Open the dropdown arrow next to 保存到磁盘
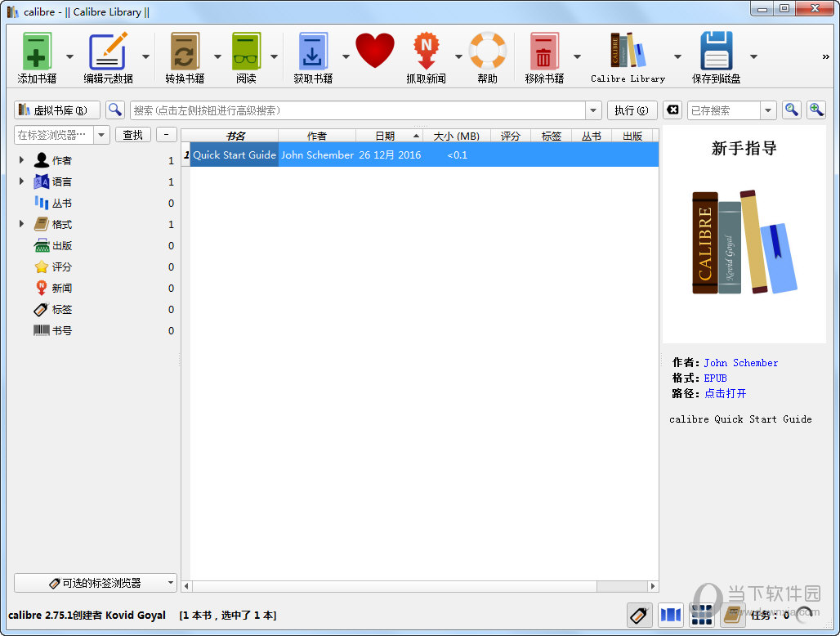This screenshot has width=840, height=636. click(x=753, y=56)
